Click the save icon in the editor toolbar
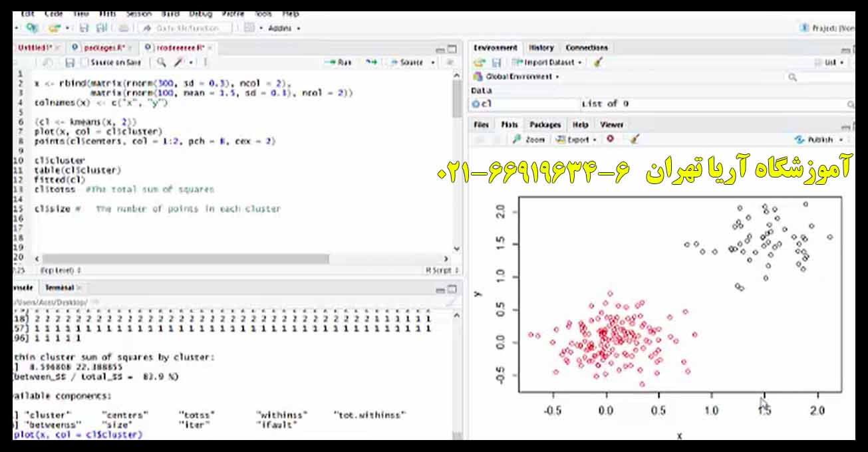This screenshot has height=452, width=868. (69, 62)
